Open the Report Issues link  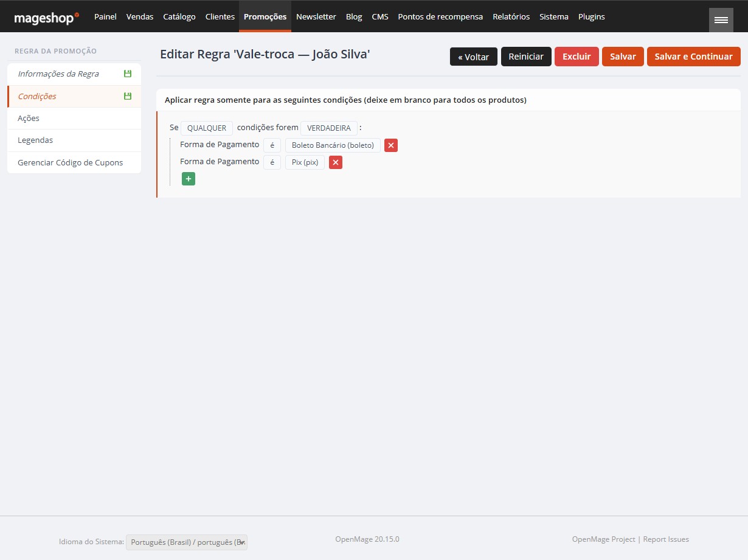[x=665, y=539]
